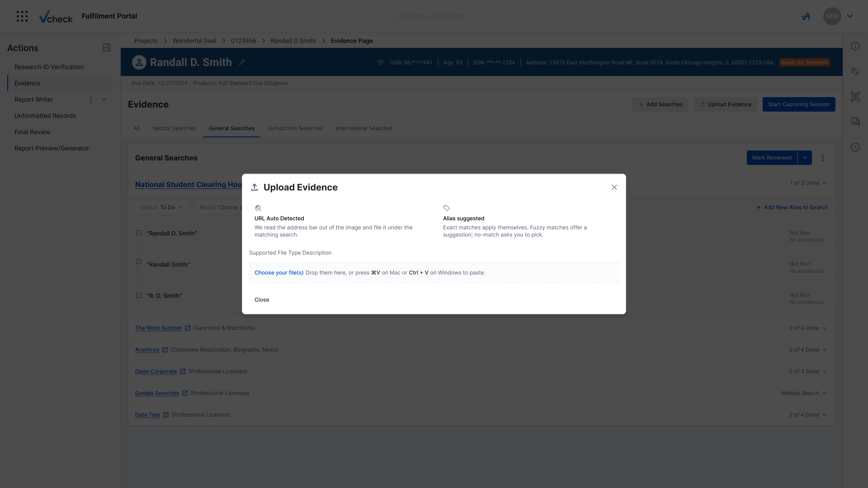Dismiss Upload Evidence dialog with X

614,188
